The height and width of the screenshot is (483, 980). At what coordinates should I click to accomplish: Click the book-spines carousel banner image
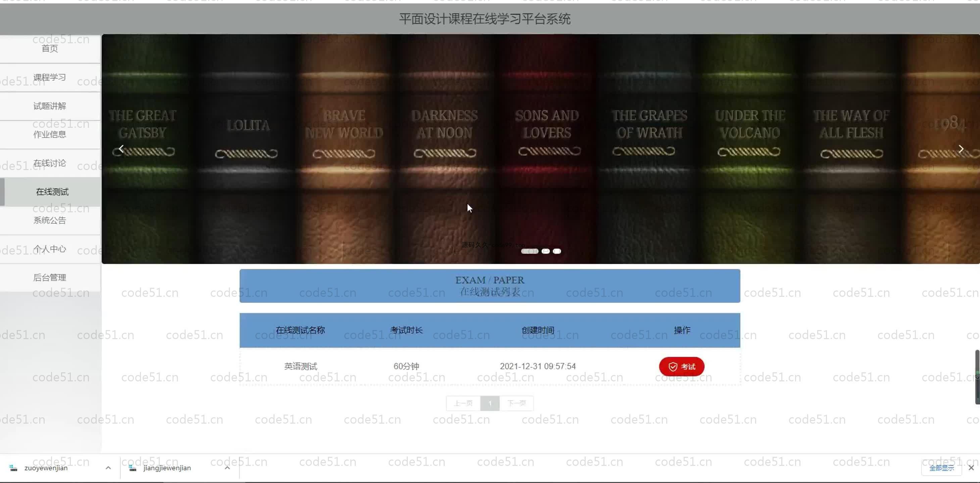click(x=540, y=149)
